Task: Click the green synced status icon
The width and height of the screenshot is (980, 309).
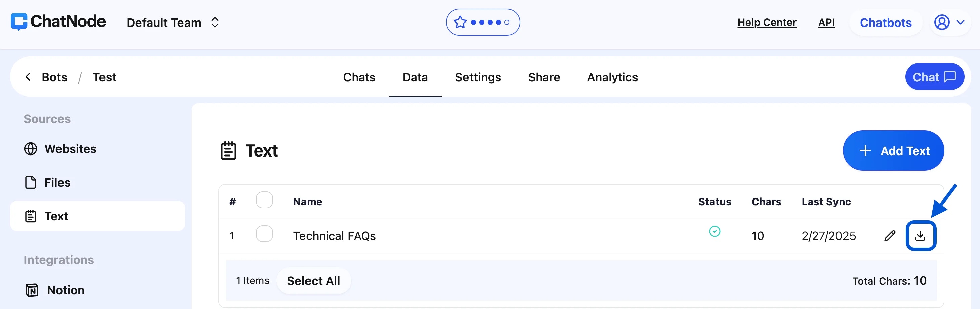Action: 714,231
